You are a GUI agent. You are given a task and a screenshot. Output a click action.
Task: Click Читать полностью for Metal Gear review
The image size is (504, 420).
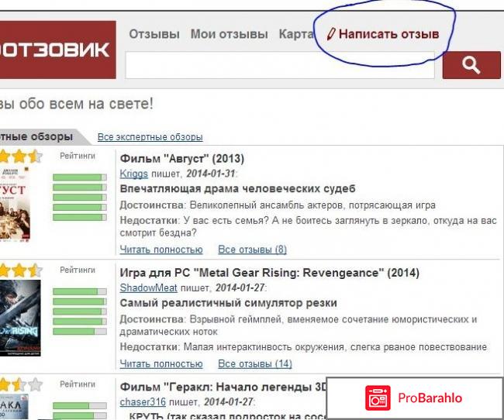[161, 364]
